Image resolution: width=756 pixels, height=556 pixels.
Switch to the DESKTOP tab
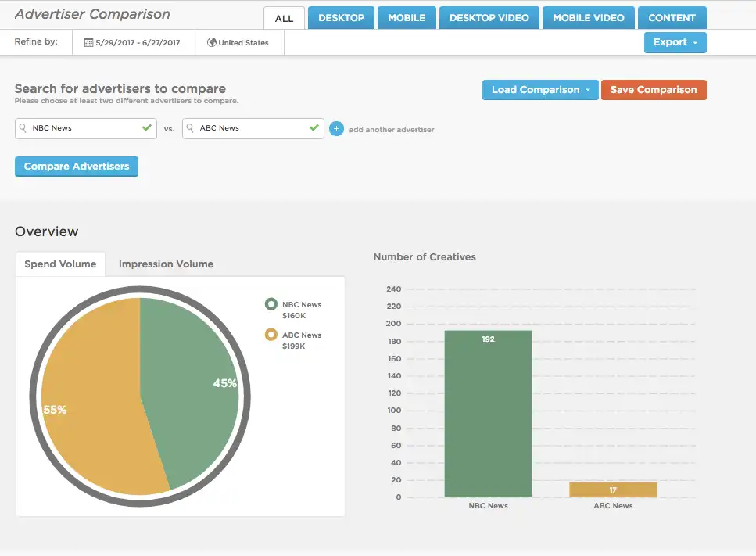click(x=341, y=16)
